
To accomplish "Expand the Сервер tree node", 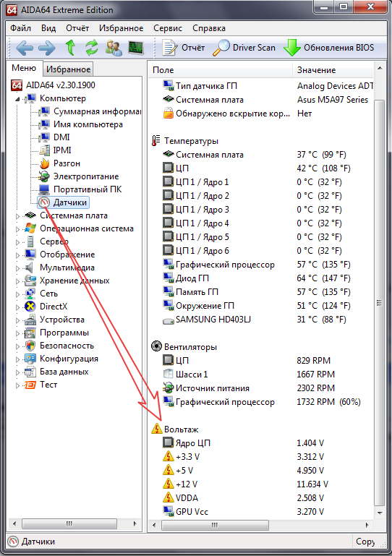I will tap(18, 242).
